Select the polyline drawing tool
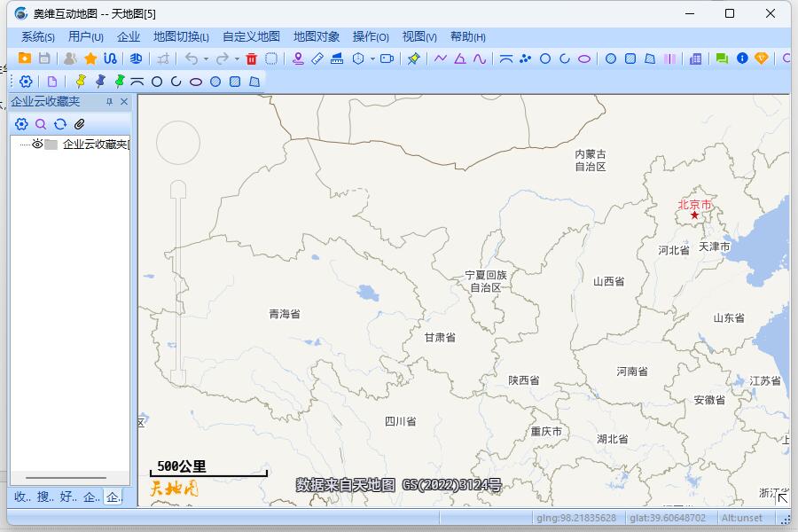 point(441,59)
